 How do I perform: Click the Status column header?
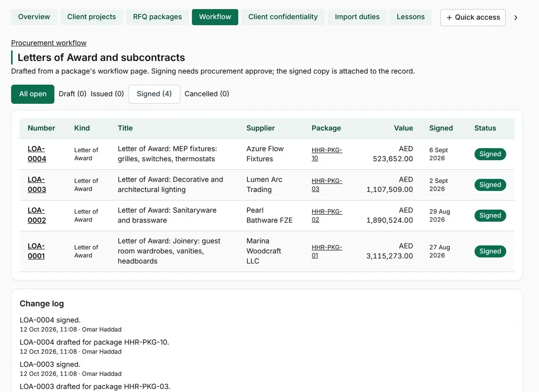pos(485,128)
